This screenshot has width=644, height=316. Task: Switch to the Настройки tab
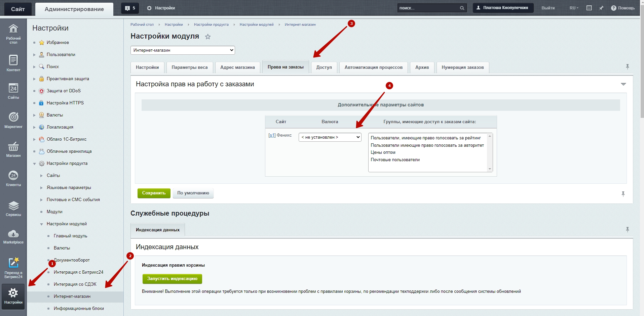coord(147,67)
